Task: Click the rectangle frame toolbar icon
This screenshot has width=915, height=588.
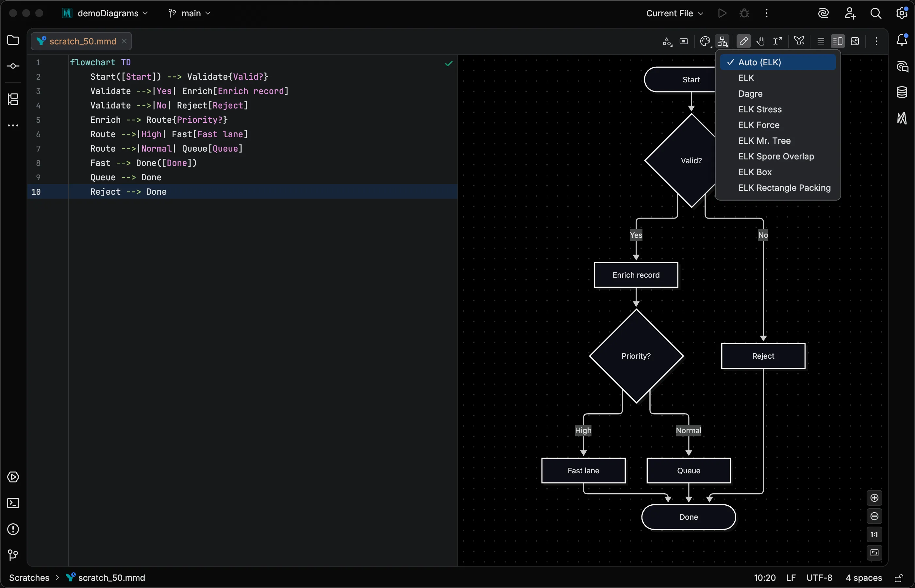Action: (x=684, y=41)
